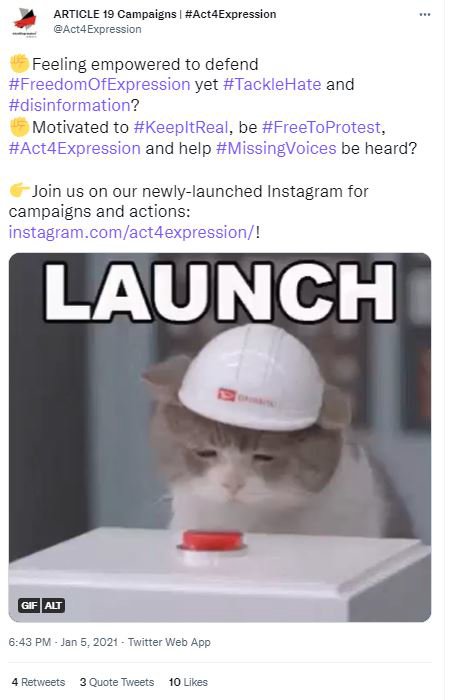Open the #disinformation hashtag
Image resolution: width=461 pixels, height=700 pixels.
pos(70,105)
